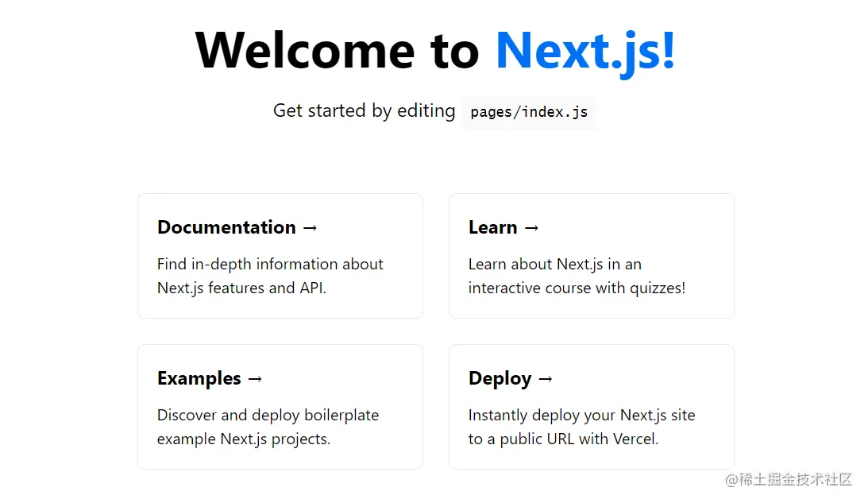The height and width of the screenshot is (503, 868).
Task: Click the pages/index.js code snippet
Action: 529,112
